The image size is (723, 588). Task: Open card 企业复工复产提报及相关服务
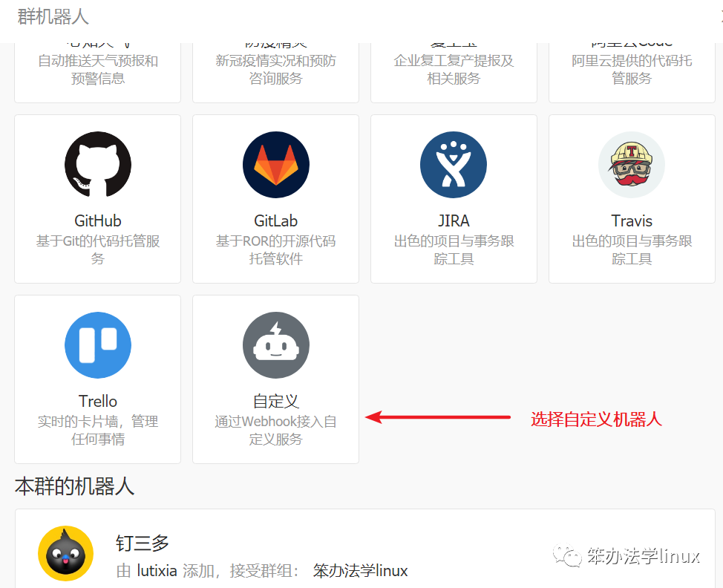pos(454,73)
